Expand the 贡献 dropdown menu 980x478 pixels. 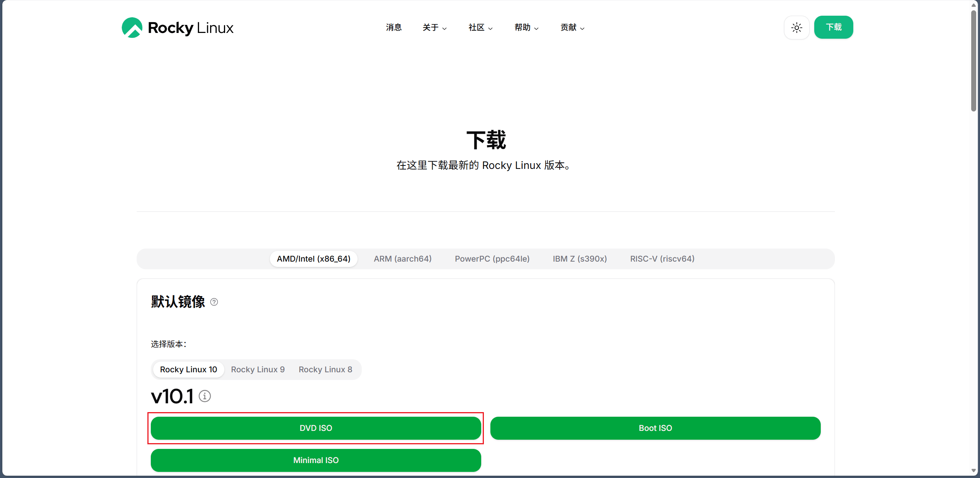(572, 28)
